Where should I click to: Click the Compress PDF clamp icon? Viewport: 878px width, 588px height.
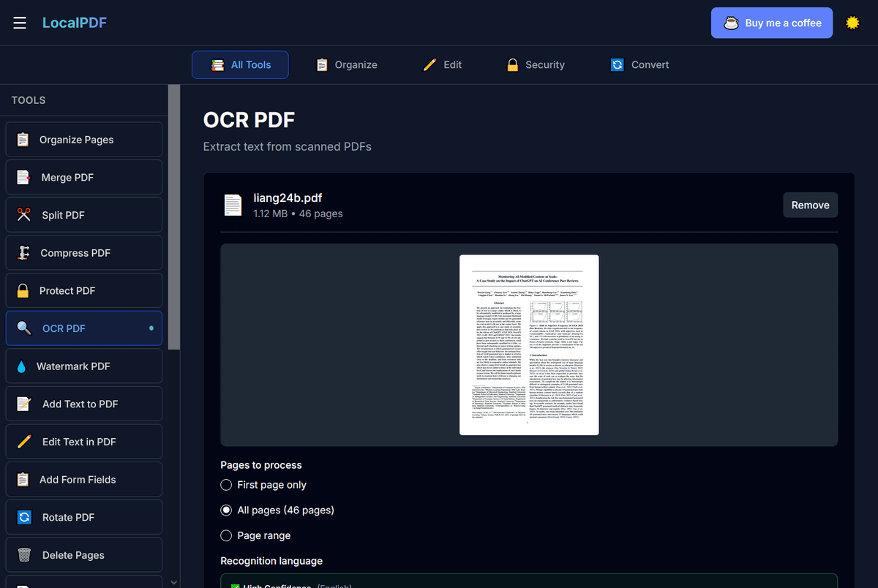24,253
